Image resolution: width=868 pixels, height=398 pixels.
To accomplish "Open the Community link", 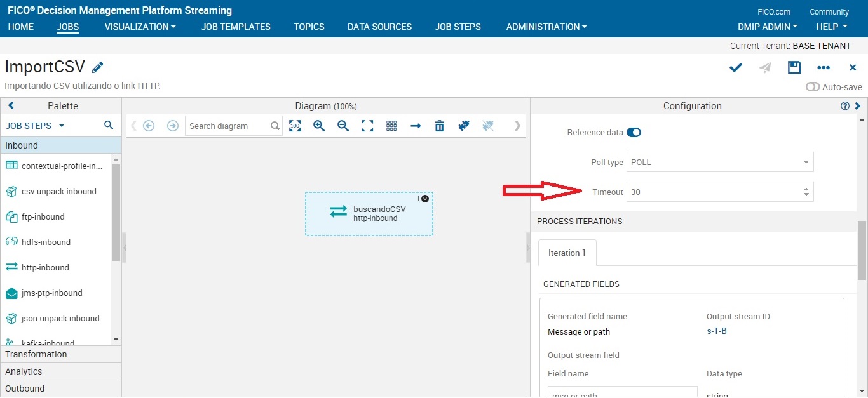I will click(x=829, y=11).
